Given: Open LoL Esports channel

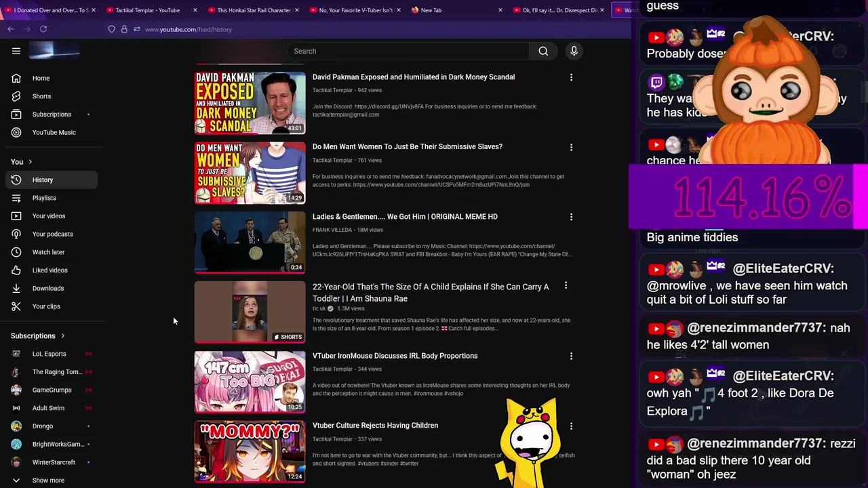Looking at the screenshot, I should click(x=52, y=354).
